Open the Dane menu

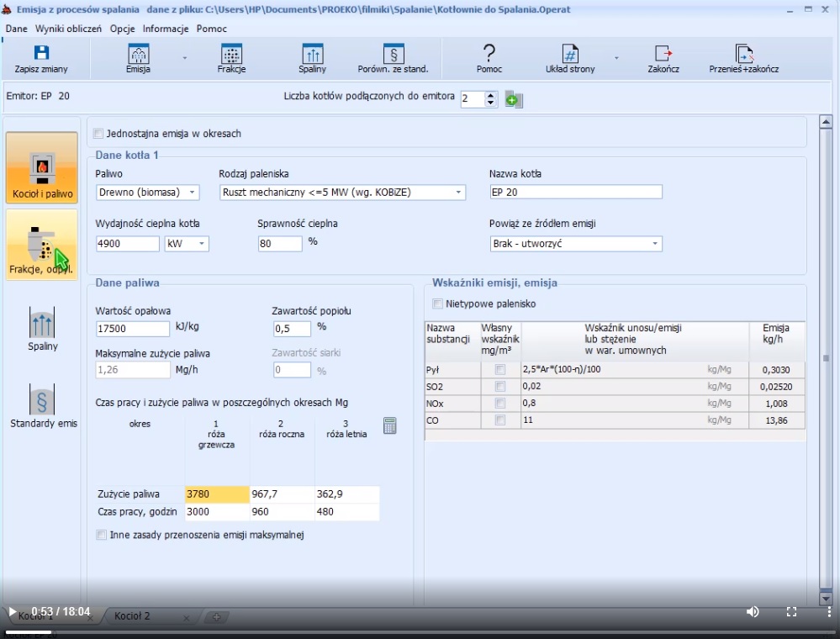pyautogui.click(x=16, y=29)
